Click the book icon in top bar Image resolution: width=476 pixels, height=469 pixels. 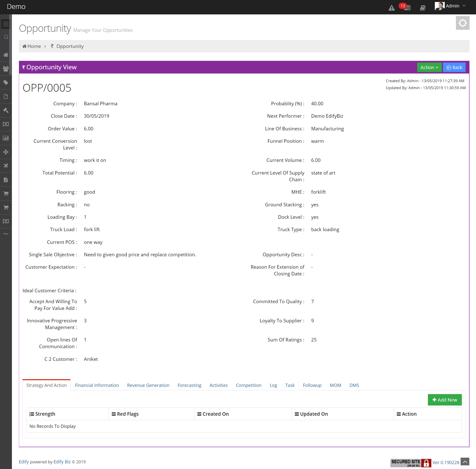point(423,8)
